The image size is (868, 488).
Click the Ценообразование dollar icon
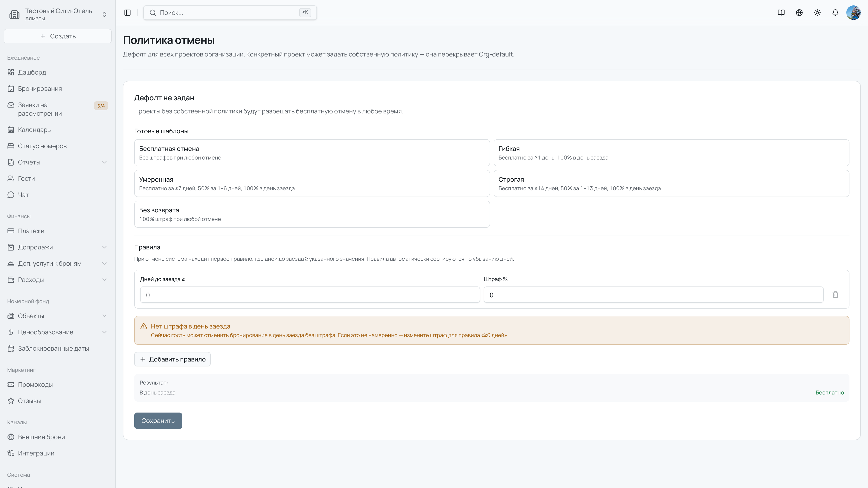click(x=11, y=332)
